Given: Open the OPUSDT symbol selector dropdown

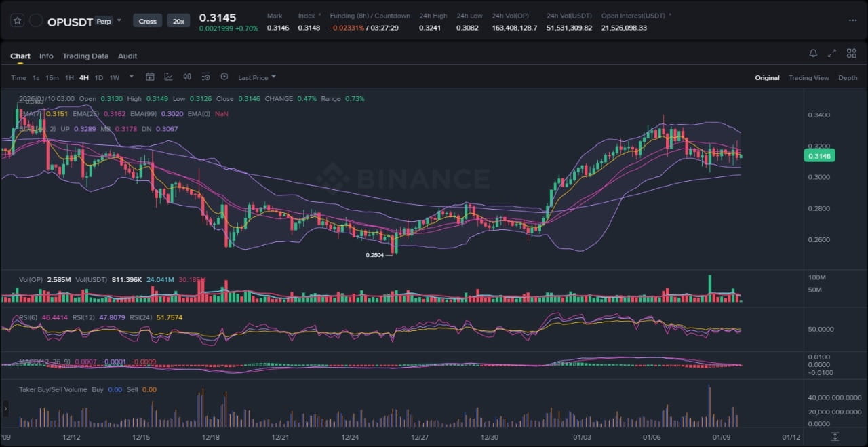Looking at the screenshot, I should 119,20.
